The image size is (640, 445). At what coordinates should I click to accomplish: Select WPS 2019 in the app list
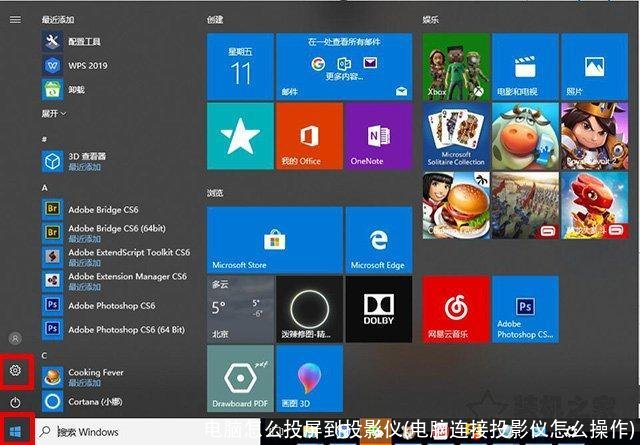tap(85, 64)
